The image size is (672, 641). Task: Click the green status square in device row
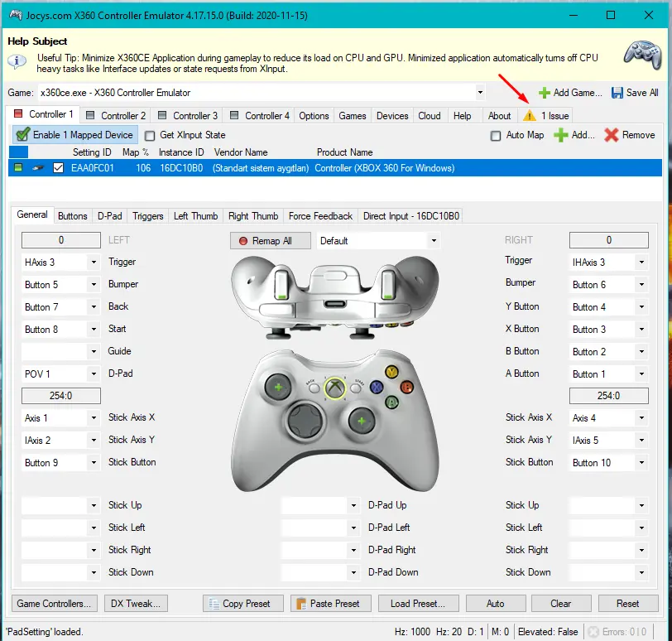coord(18,167)
